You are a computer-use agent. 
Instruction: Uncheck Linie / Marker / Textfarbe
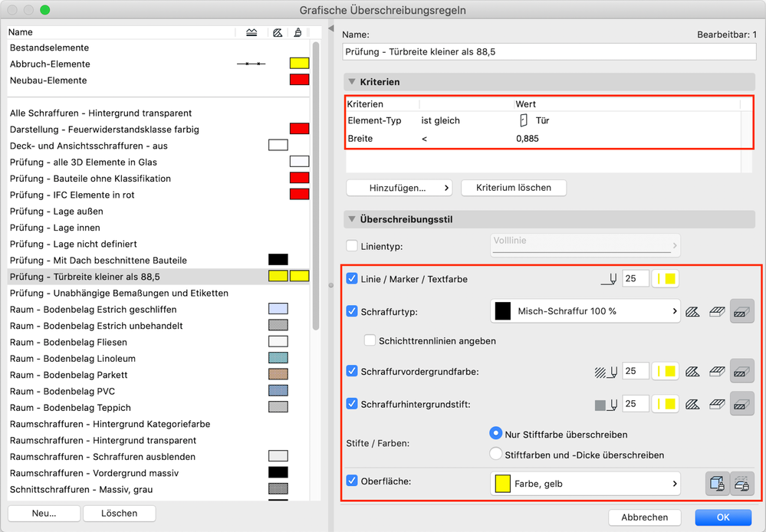click(x=352, y=278)
